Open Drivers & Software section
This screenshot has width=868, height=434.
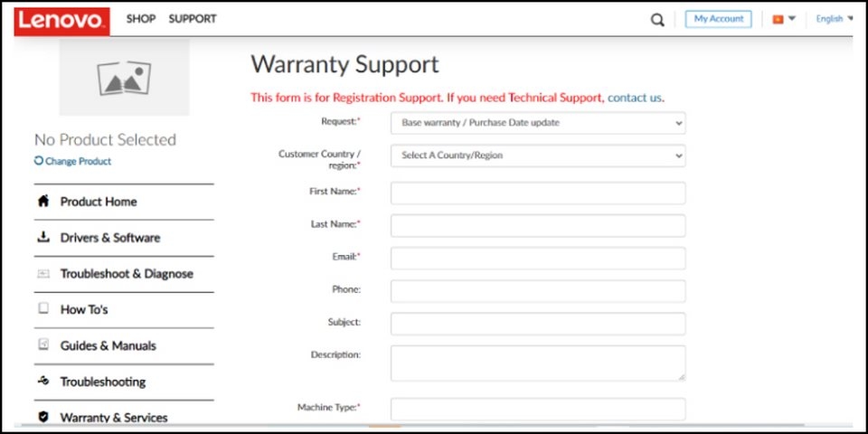[110, 238]
